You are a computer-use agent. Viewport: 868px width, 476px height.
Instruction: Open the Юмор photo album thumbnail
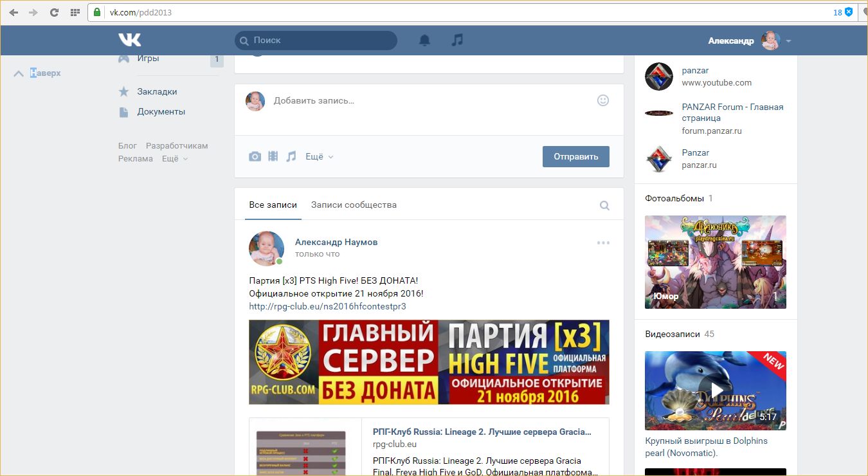(x=716, y=262)
